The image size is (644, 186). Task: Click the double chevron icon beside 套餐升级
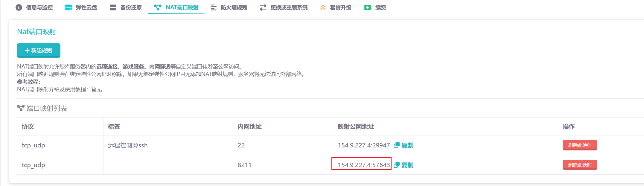coord(323,7)
